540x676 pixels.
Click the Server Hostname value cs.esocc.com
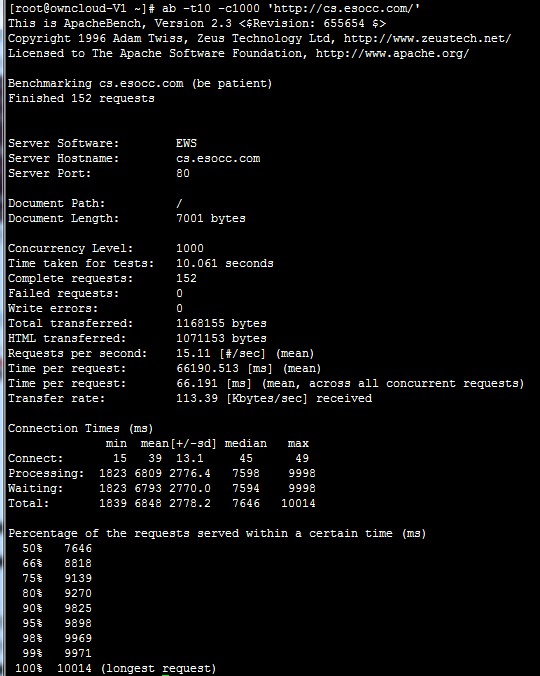pos(218,158)
